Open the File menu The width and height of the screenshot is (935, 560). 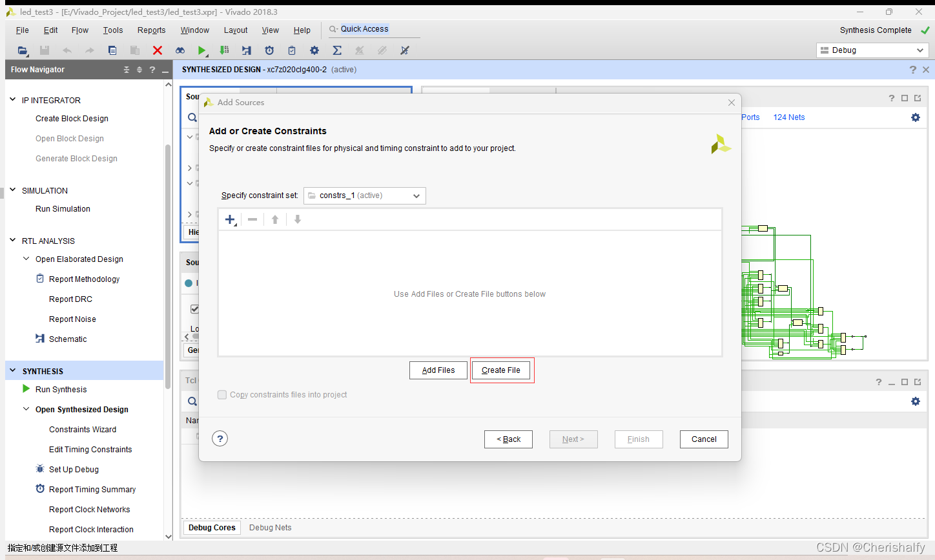[22, 30]
